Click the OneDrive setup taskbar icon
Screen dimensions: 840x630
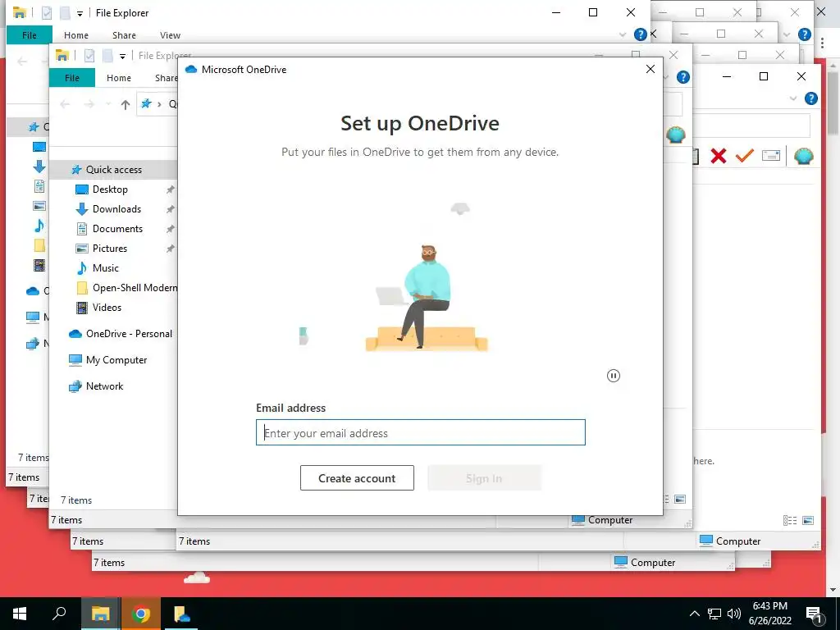[x=181, y=614]
